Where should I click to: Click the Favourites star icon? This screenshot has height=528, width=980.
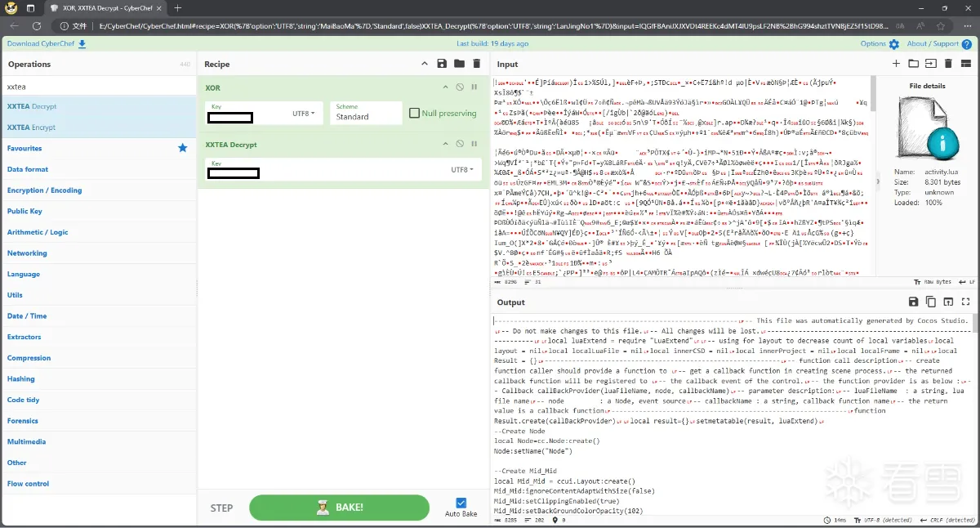pos(183,148)
